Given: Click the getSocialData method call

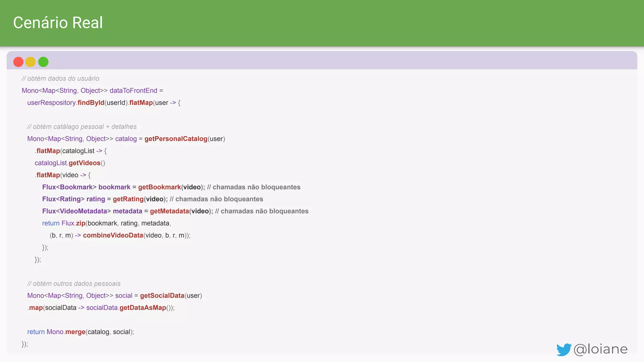Looking at the screenshot, I should (162, 296).
